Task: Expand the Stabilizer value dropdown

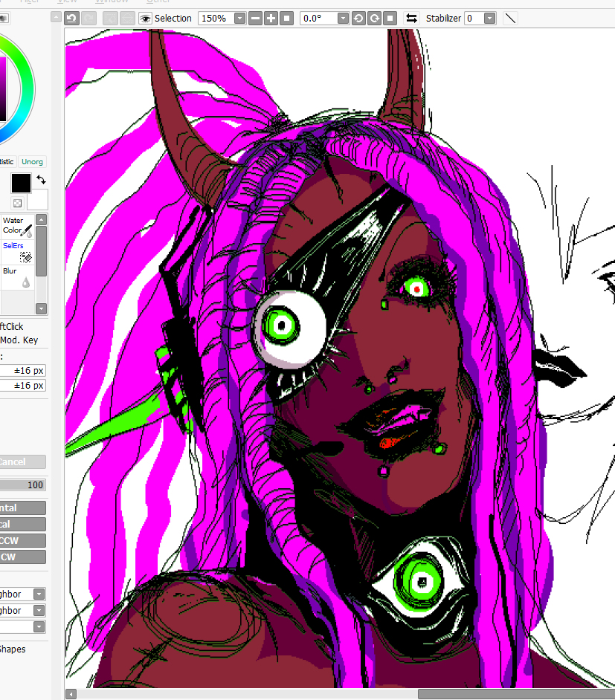Action: point(489,18)
